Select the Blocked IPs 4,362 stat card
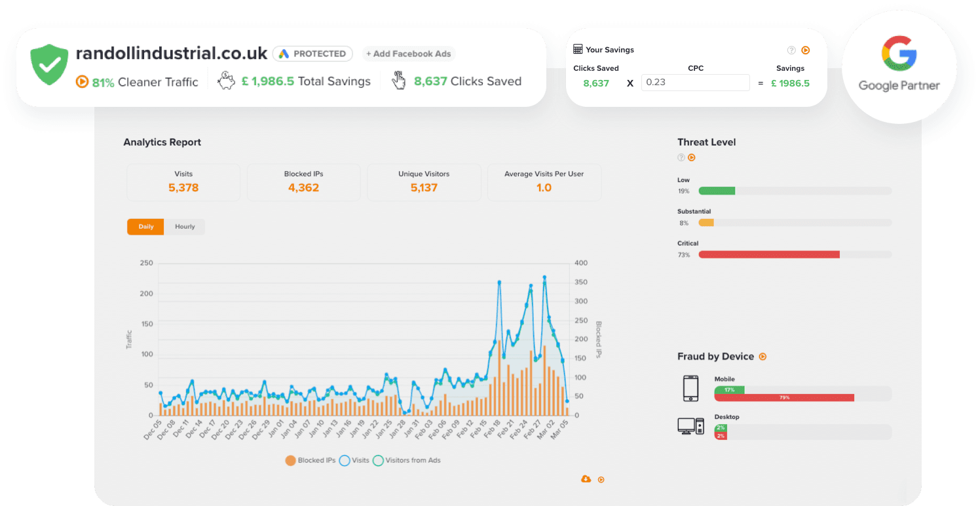980x506 pixels. [303, 182]
